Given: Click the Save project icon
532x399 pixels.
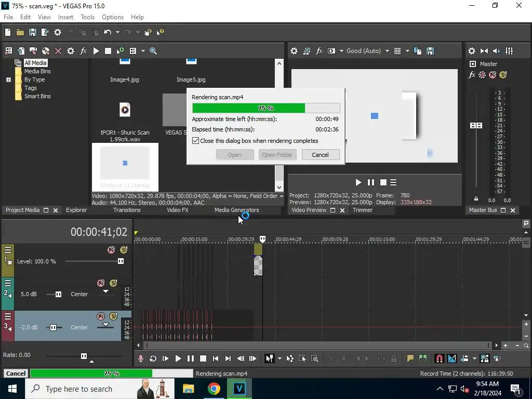Looking at the screenshot, I should tap(33, 32).
